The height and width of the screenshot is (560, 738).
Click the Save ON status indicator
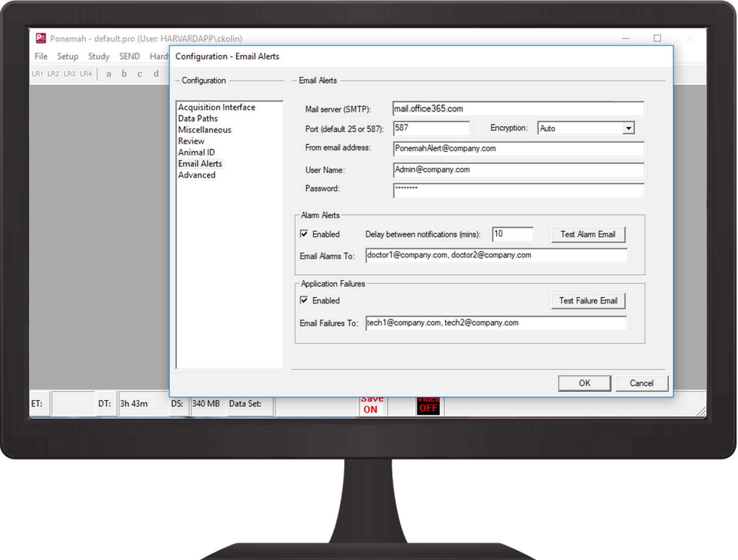point(371,406)
